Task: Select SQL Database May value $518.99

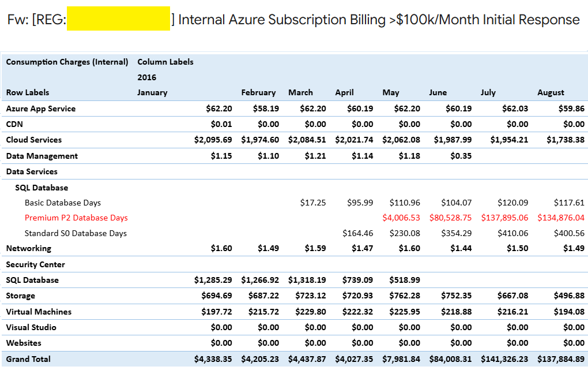Action: pos(405,280)
